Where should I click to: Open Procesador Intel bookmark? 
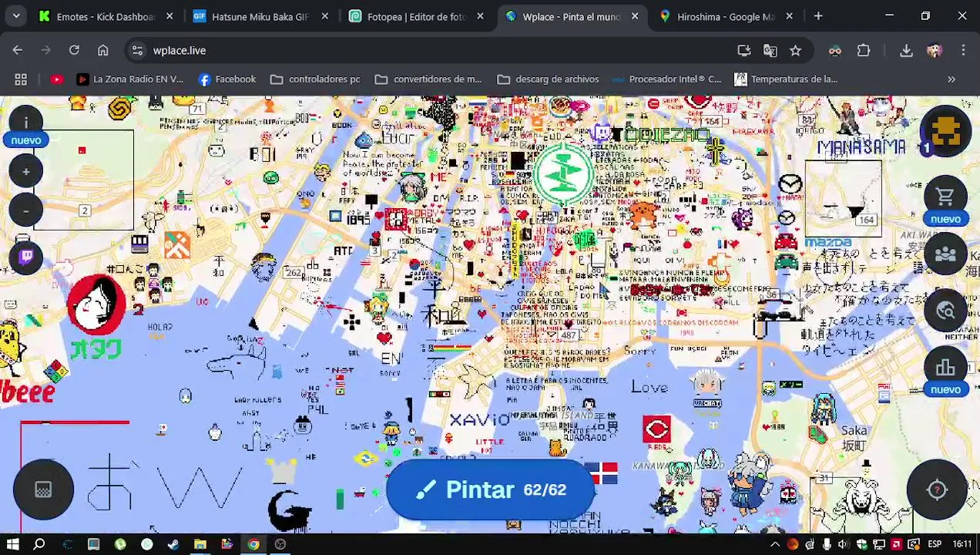(666, 79)
